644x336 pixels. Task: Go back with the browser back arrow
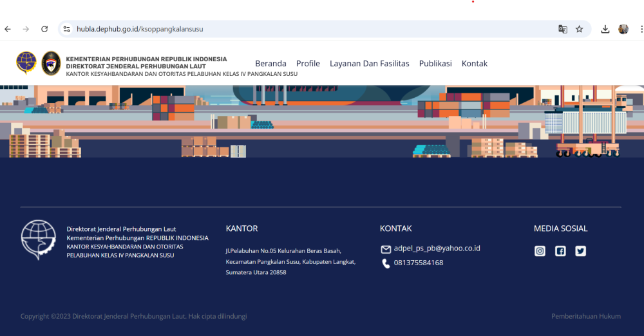point(8,29)
